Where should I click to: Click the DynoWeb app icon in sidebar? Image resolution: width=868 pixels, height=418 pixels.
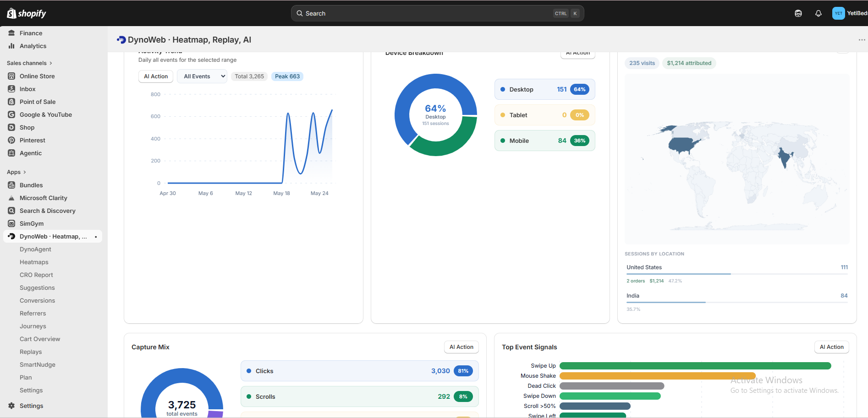(x=11, y=236)
